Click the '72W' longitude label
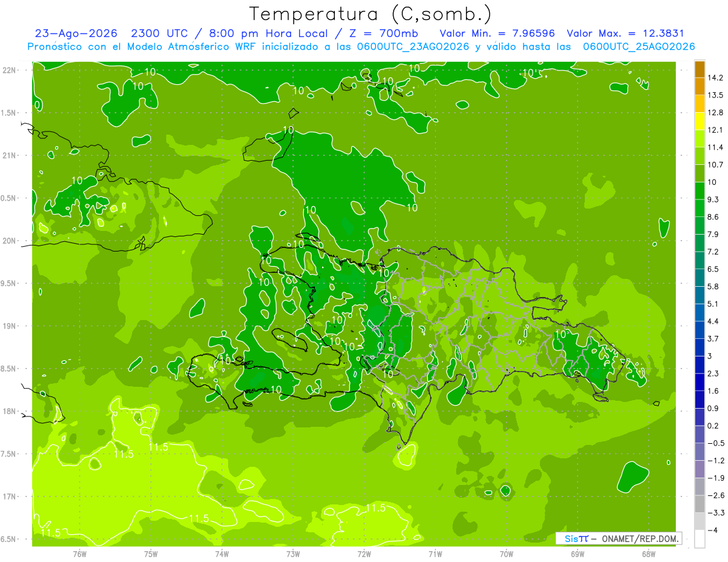The width and height of the screenshot is (728, 562). [x=364, y=554]
